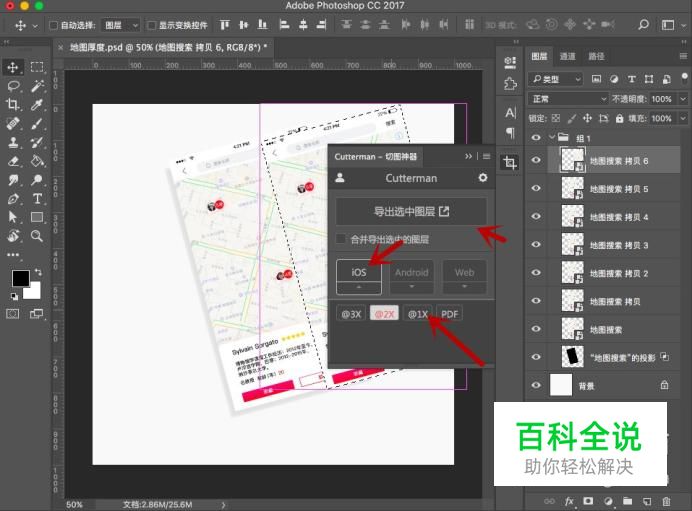Select the Crop tool in the toolbox
692x511 pixels.
point(13,105)
